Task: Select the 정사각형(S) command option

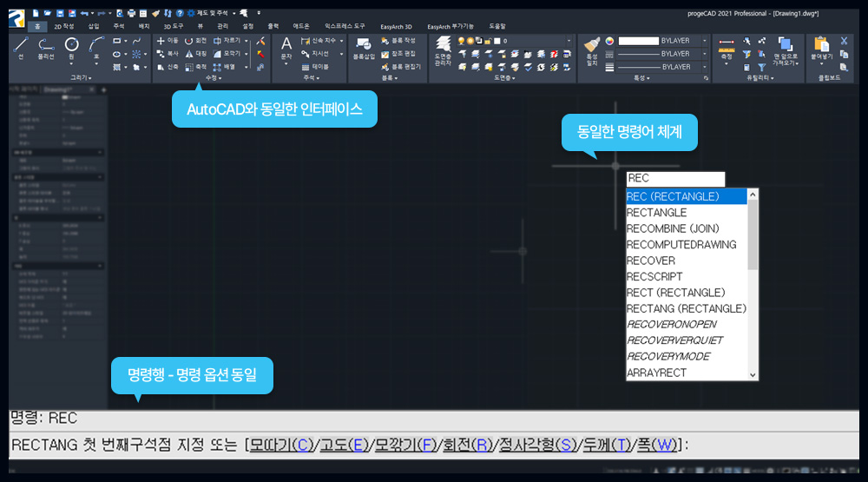Action: pos(537,445)
